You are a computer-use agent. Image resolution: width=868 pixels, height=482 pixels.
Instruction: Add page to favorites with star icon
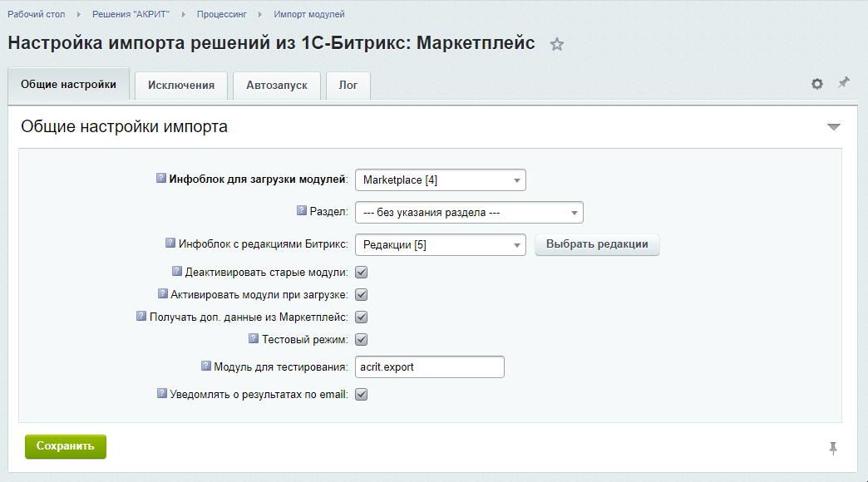click(557, 45)
